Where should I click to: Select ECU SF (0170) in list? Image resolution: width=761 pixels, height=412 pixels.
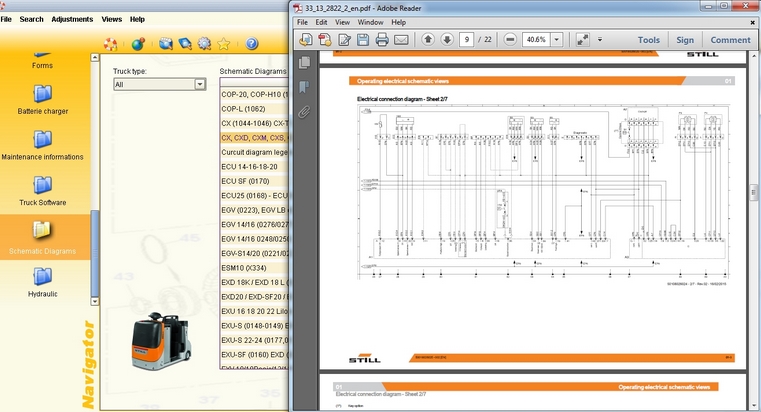254,181
